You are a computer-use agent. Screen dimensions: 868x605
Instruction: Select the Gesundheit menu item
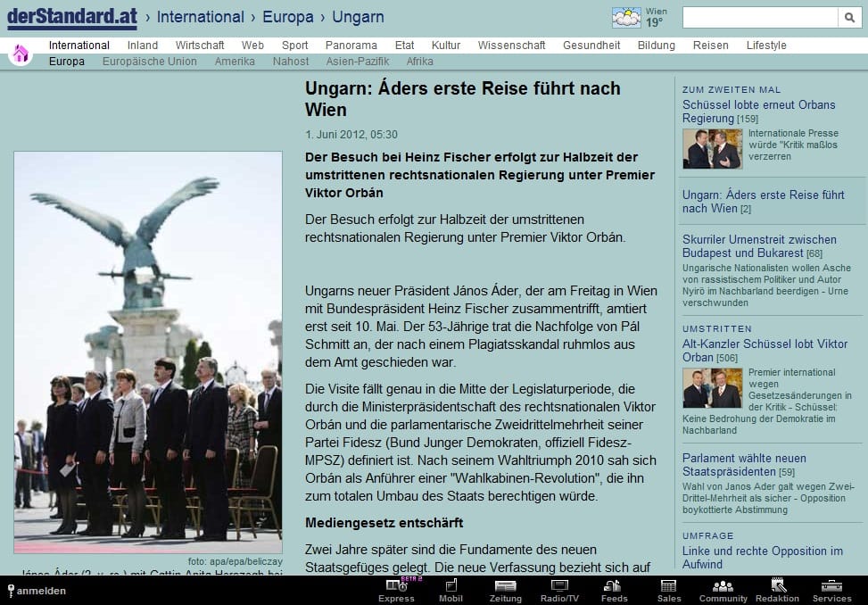click(591, 46)
